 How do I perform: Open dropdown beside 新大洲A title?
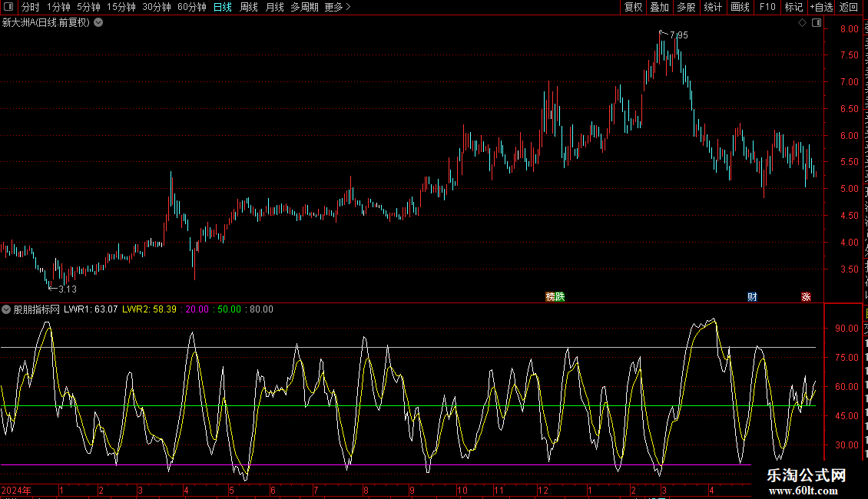tap(98, 23)
